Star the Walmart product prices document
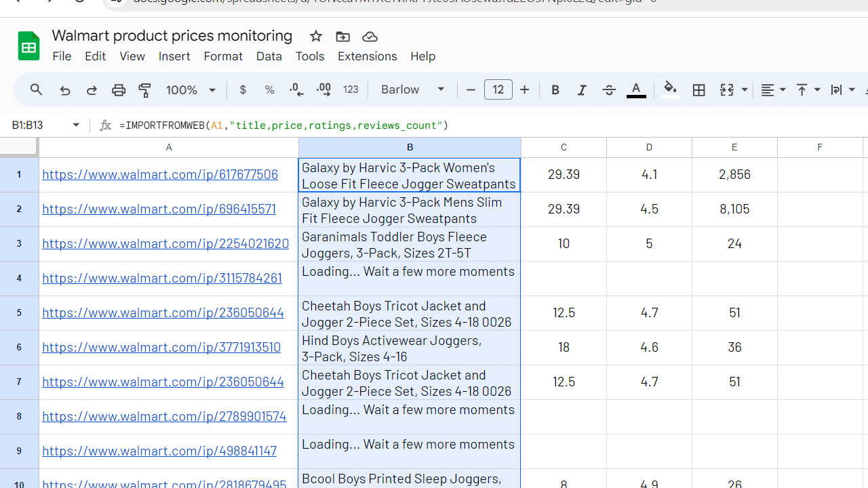This screenshot has height=488, width=868. click(x=316, y=37)
